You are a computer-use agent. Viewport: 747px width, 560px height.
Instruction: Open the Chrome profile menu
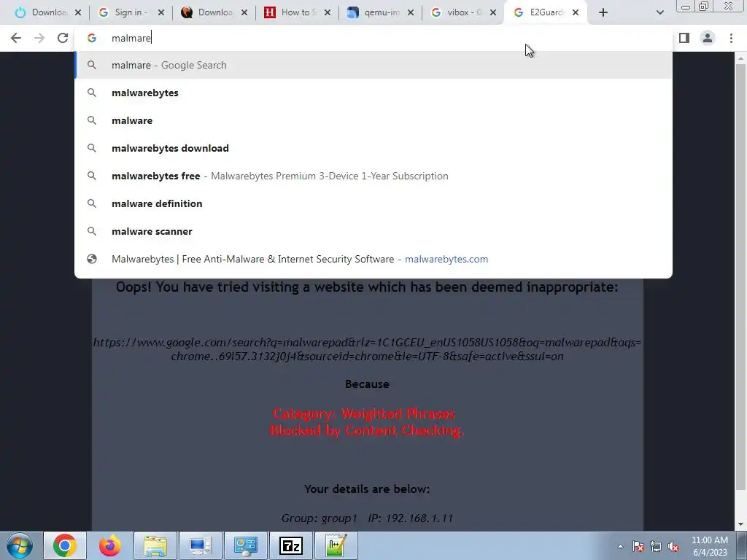pos(708,38)
